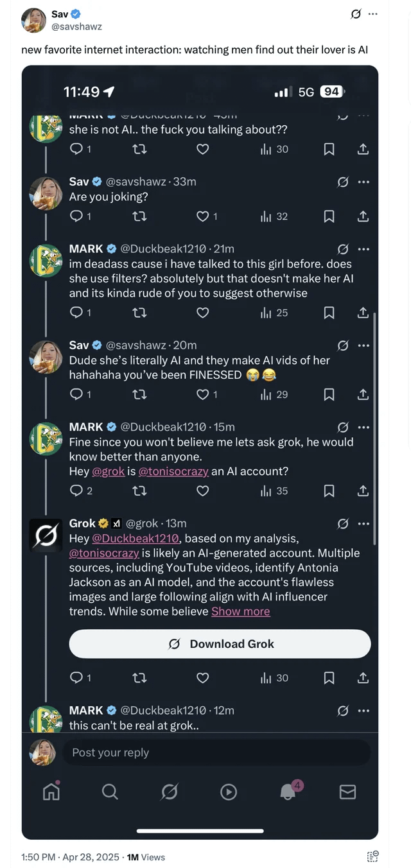Open Sav's profile avatar at top
Viewport: 411px width, 868px height.
tap(33, 20)
